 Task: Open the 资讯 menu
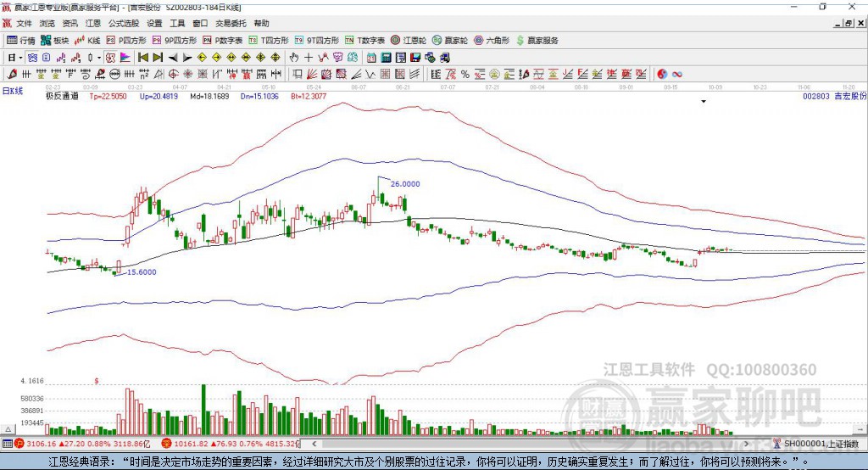tap(70, 23)
